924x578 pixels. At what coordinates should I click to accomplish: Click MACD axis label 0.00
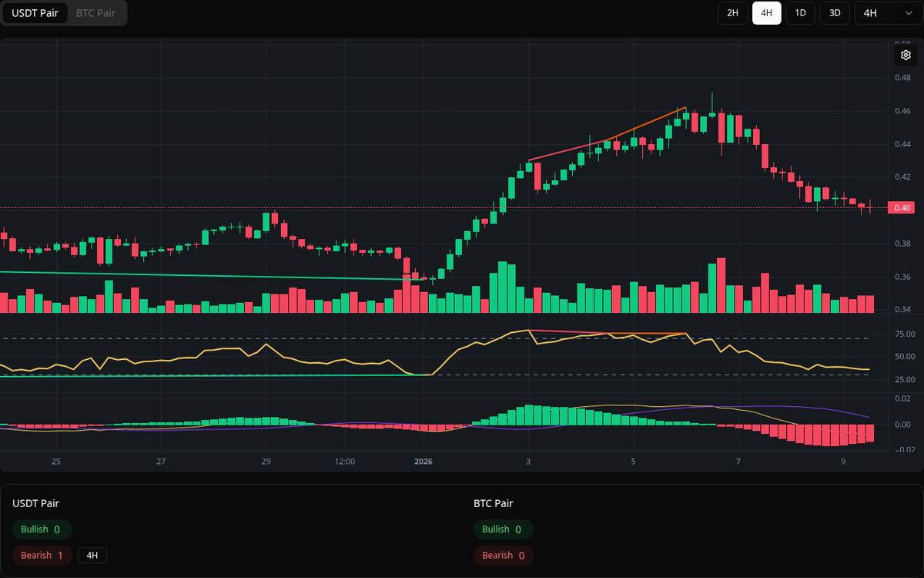tap(902, 425)
